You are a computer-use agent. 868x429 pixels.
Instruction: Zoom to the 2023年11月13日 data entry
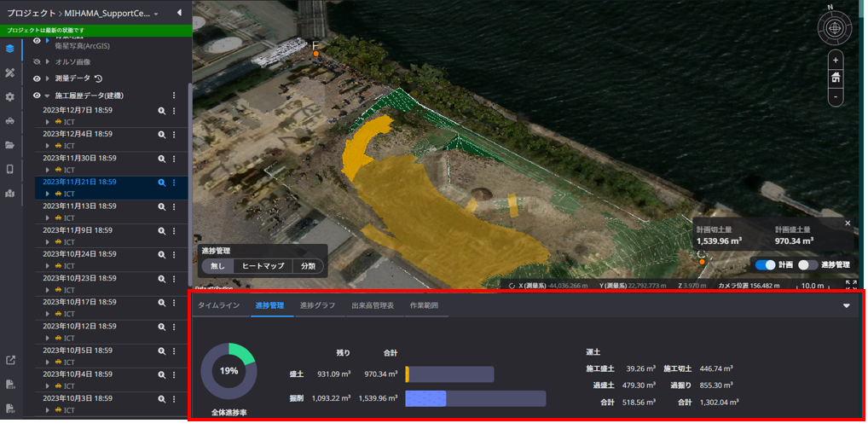point(162,206)
